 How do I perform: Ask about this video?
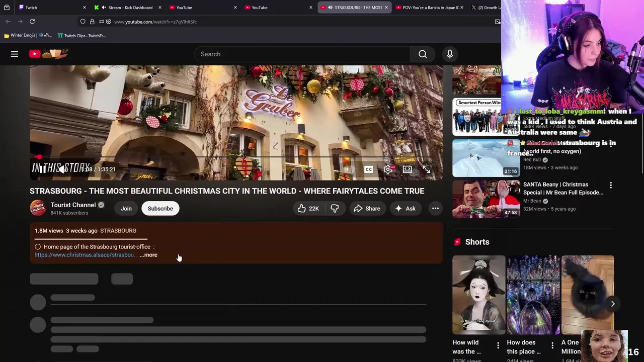(405, 209)
